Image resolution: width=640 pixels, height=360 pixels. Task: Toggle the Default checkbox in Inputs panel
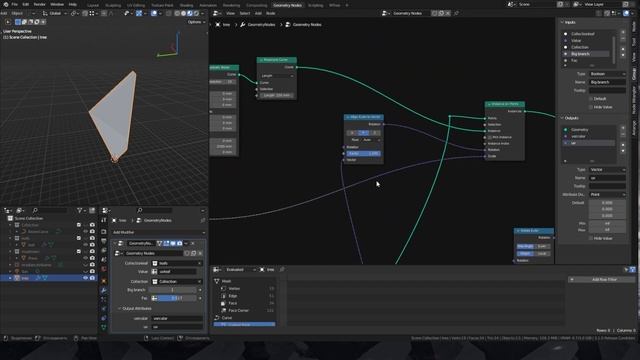[x=591, y=99]
